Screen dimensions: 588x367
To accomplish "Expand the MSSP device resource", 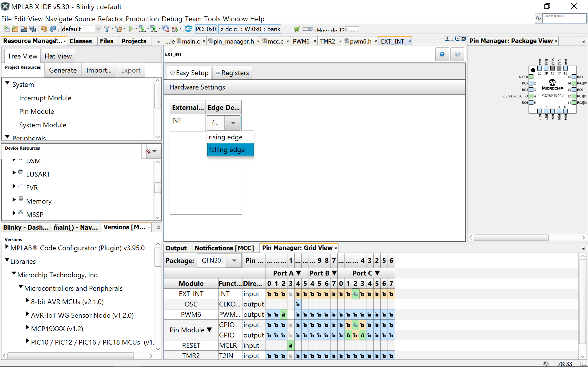I will (14, 213).
